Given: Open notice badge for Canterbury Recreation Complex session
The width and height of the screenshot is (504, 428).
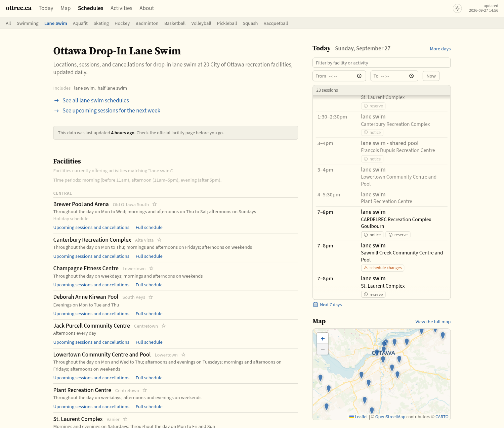Looking at the screenshot, I should [x=372, y=132].
